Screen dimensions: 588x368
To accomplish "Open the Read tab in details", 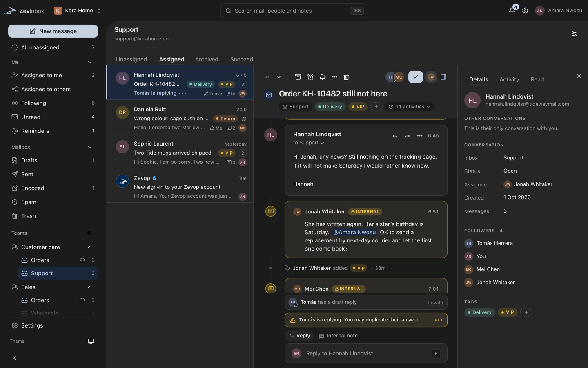I will click(x=537, y=79).
